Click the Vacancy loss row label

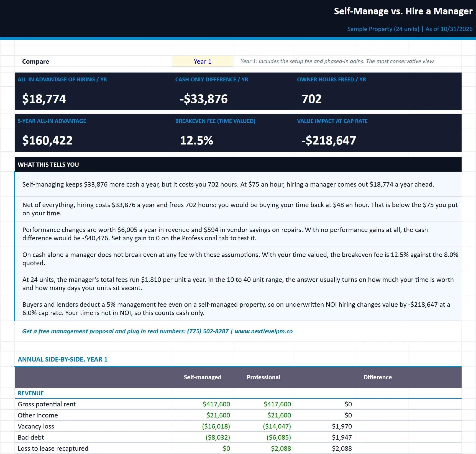(x=36, y=426)
